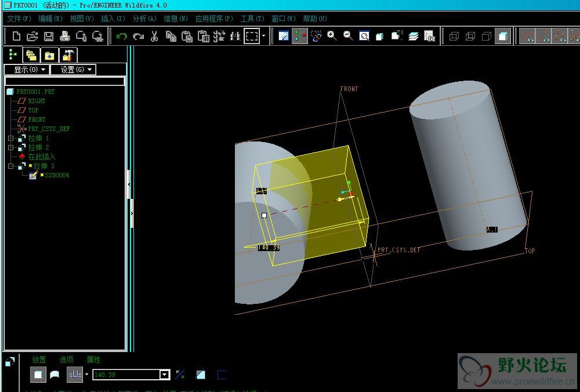This screenshot has width=580, height=392.
Task: Open the 显示 dropdown in model tree
Action: click(x=27, y=70)
